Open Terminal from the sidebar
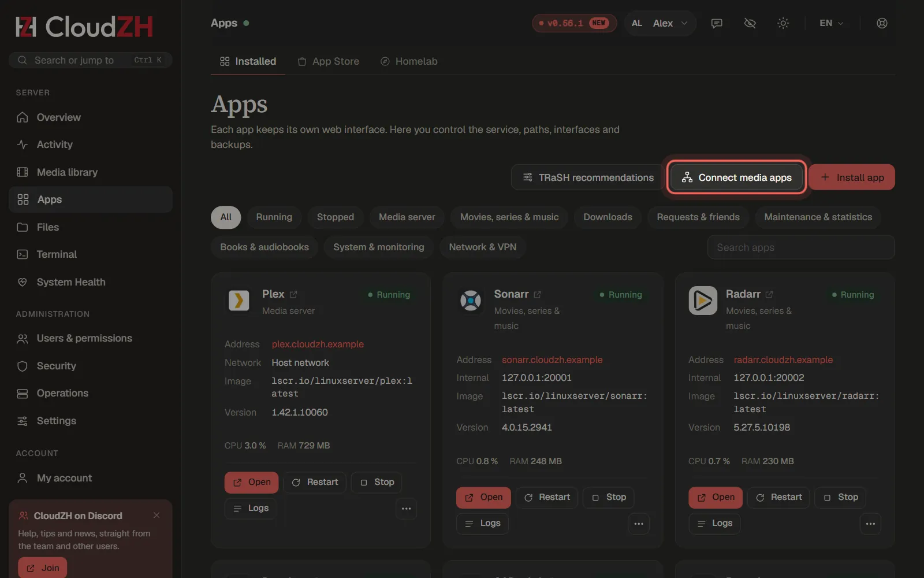Screen dimensions: 924x578 [x=90, y=254]
